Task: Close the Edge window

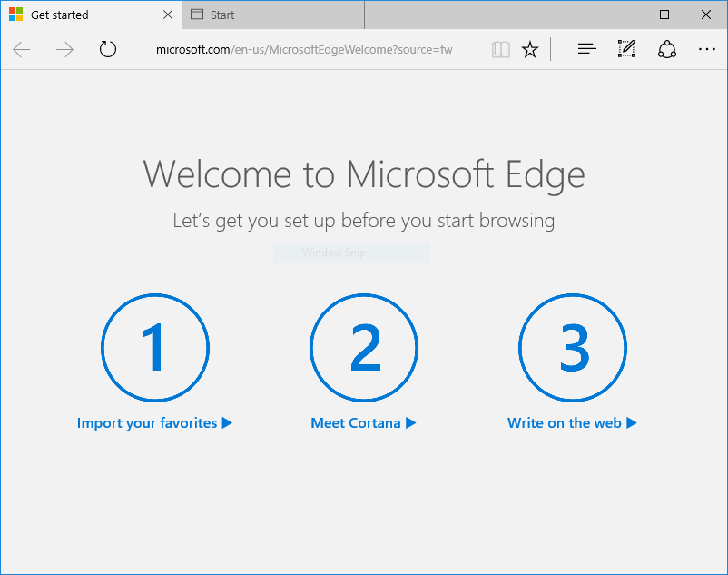Action: pyautogui.click(x=706, y=15)
